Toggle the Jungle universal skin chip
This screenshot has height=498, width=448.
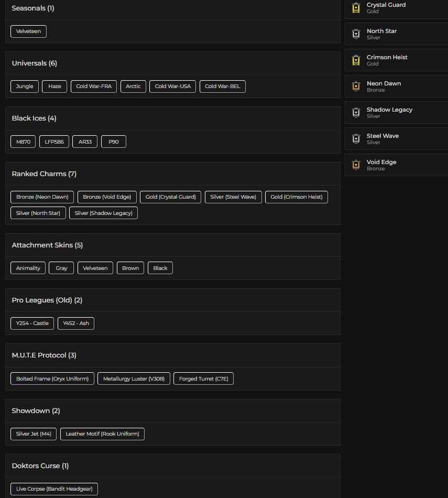[x=24, y=86]
